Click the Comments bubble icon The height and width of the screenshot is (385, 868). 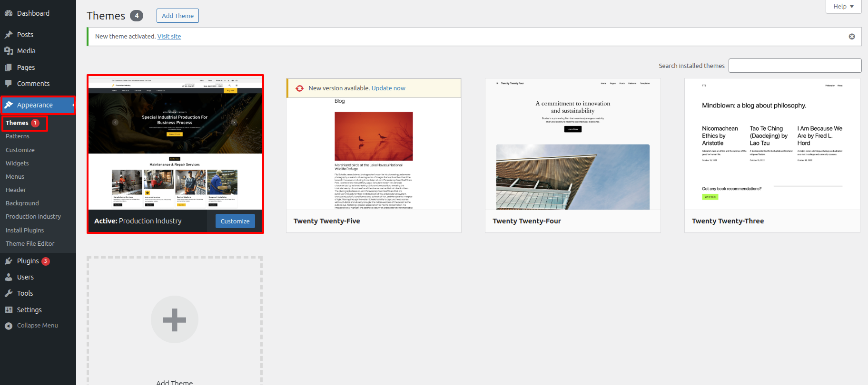pyautogui.click(x=9, y=84)
